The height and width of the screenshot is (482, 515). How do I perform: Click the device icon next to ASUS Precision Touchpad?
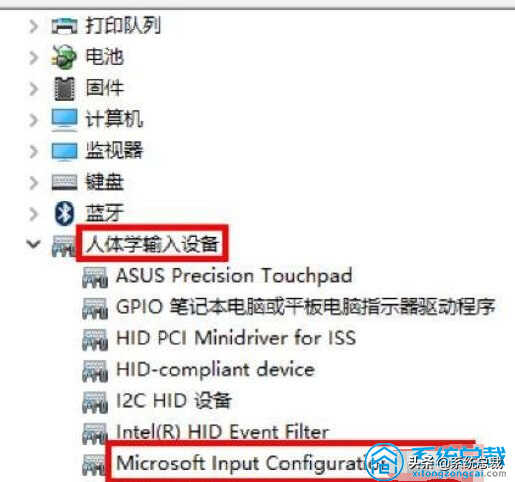coord(95,277)
